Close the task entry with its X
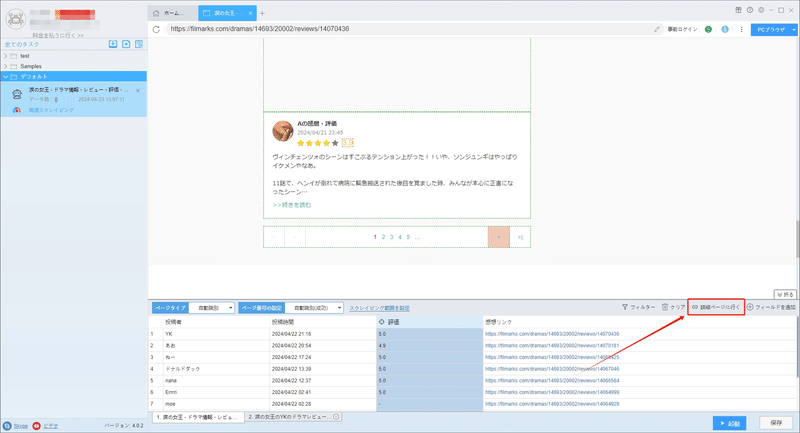This screenshot has width=800, height=433. coord(138,90)
